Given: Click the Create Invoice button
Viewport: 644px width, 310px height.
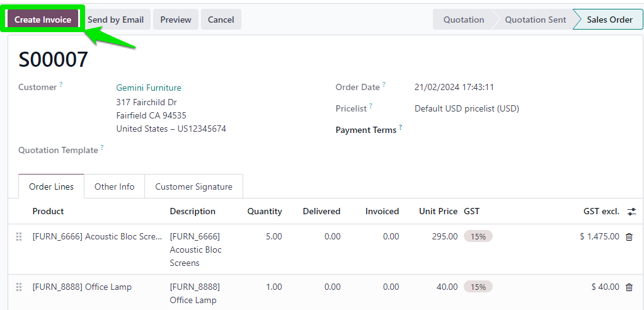Looking at the screenshot, I should point(43,20).
